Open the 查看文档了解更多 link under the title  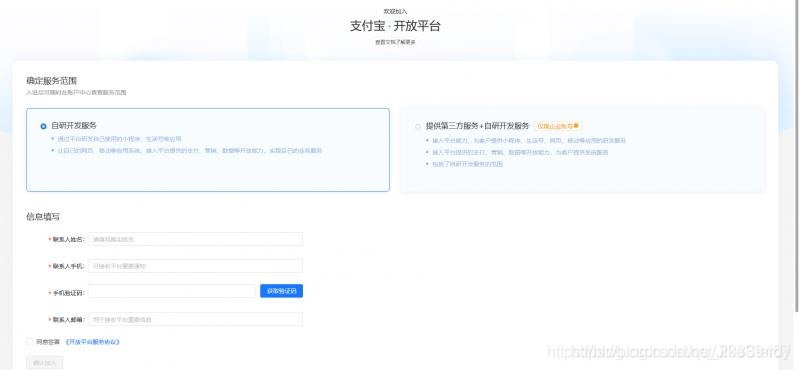(395, 42)
